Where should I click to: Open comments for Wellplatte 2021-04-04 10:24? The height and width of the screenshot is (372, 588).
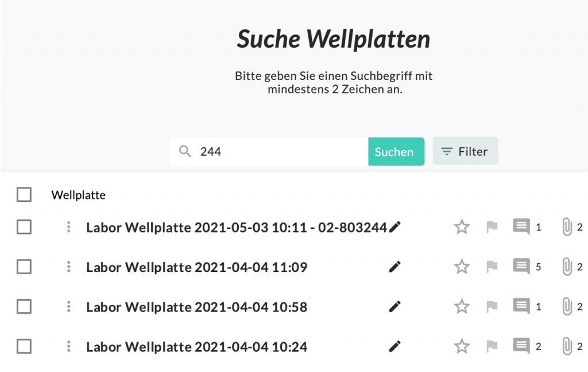coord(521,347)
